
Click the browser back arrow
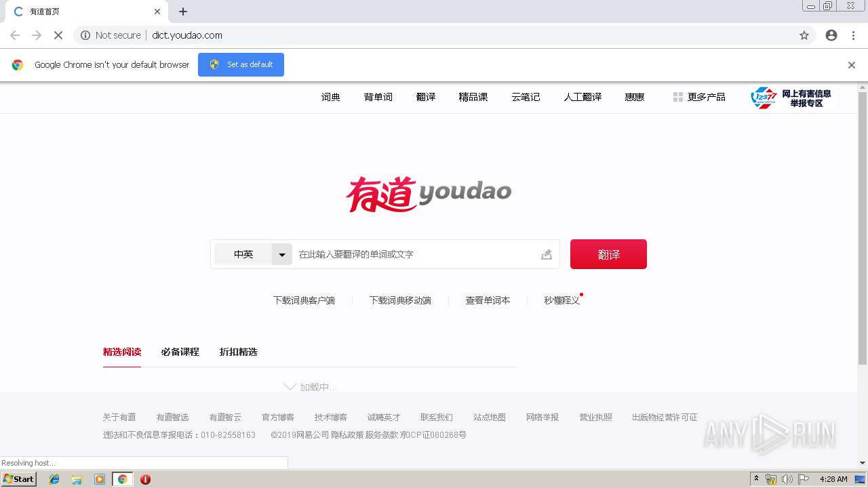point(15,35)
